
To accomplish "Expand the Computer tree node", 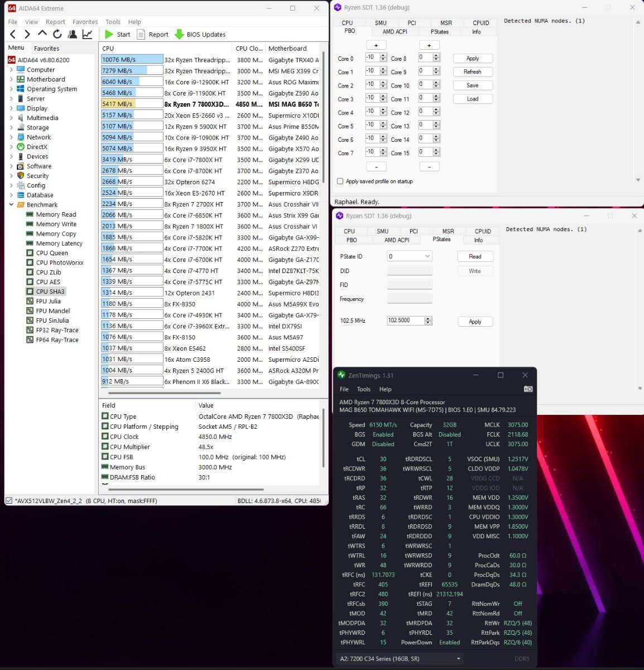I will point(11,70).
